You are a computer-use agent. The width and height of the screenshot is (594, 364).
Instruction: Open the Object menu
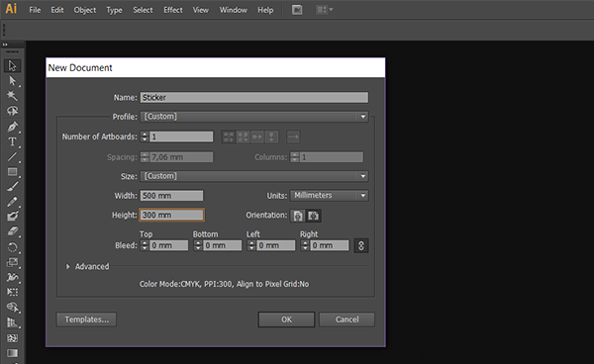(x=85, y=10)
